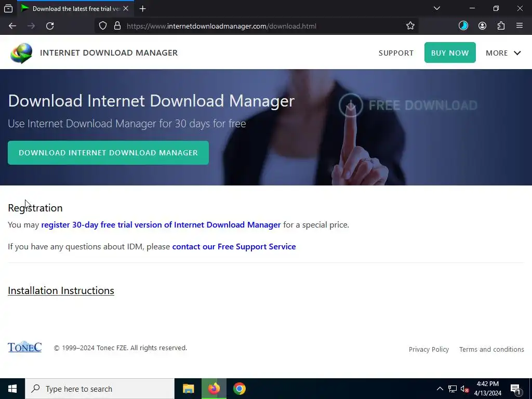
Task: Open the Privacy Policy footer link
Action: [x=429, y=350]
